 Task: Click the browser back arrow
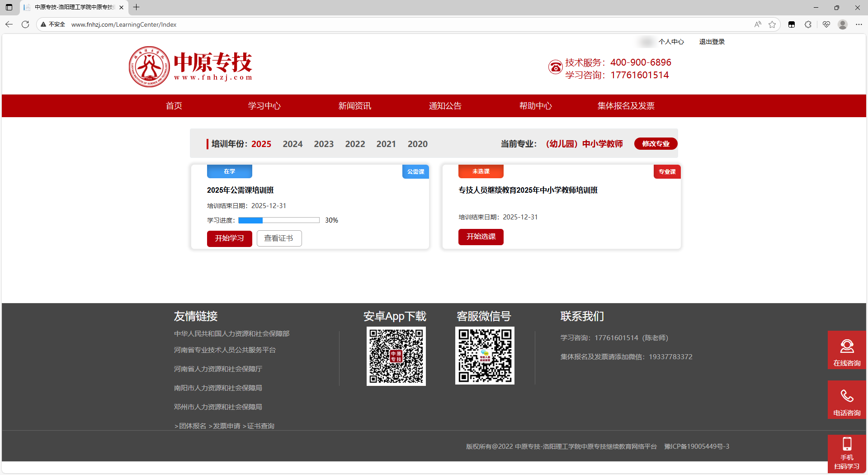(x=9, y=24)
